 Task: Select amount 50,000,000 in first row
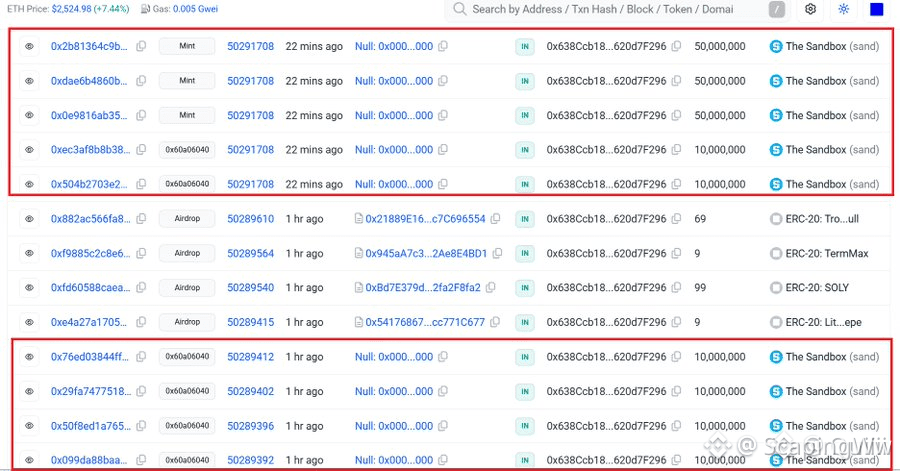click(720, 46)
